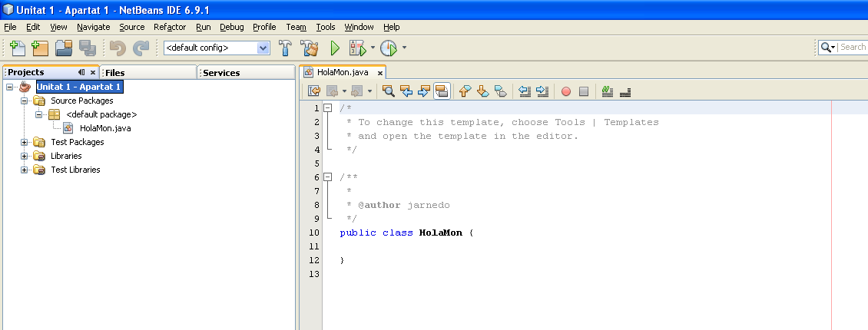Open the Team menu
The width and height of the screenshot is (868, 330).
tap(297, 27)
